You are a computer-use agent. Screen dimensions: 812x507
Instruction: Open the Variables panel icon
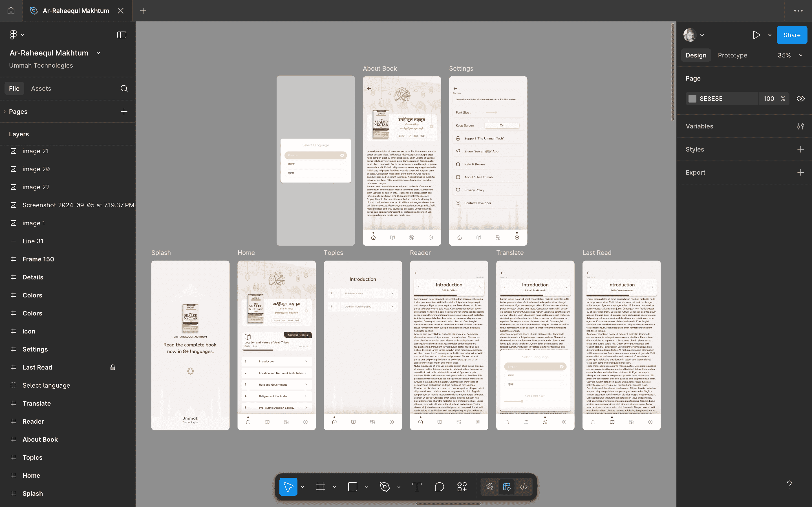click(801, 126)
